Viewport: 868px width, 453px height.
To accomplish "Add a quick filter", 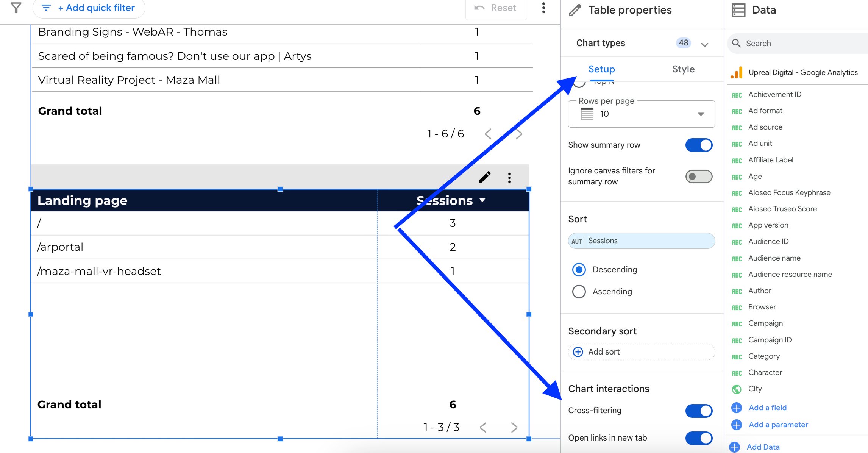I will 89,8.
